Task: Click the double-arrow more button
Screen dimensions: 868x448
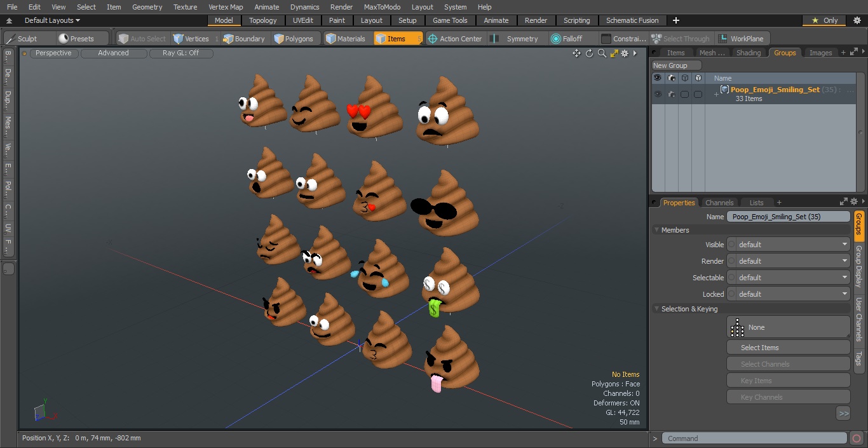Action: (843, 413)
